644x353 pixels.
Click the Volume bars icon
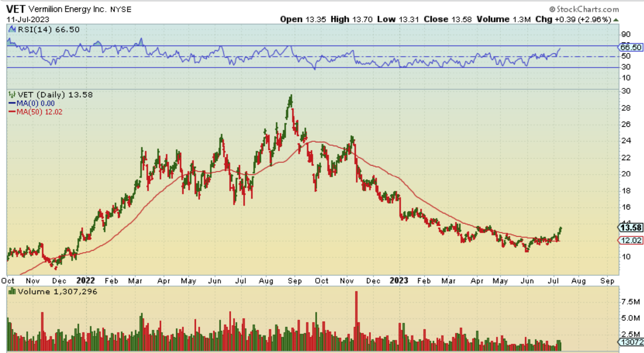12,292
